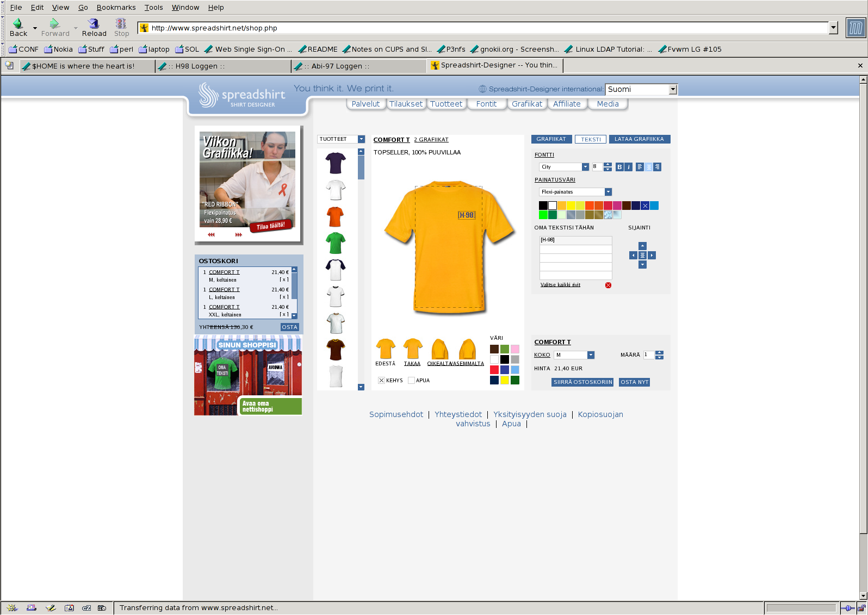Click the SIIRRÄ OSTOSKORIIN button
This screenshot has height=615, width=868.
(x=582, y=382)
